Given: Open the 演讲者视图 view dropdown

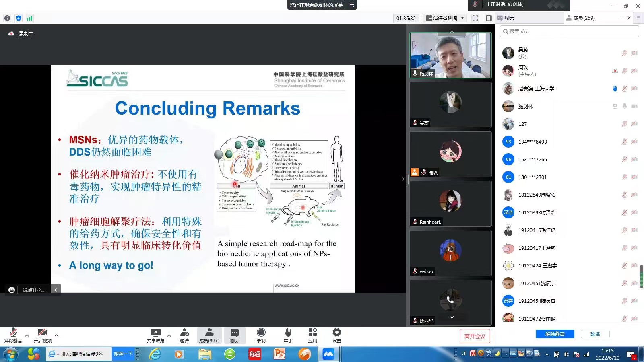Looking at the screenshot, I should [445, 18].
